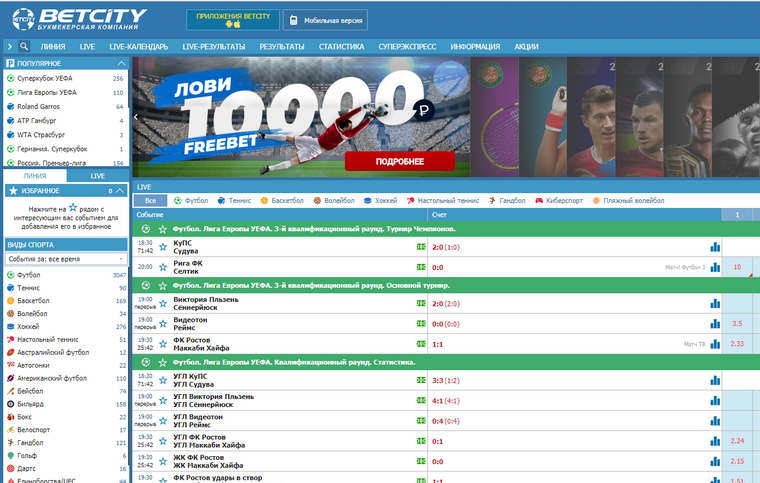The image size is (760, 483).
Task: Favorite Виктория Пльзень – Сённерйюск match star
Action: coord(163,304)
